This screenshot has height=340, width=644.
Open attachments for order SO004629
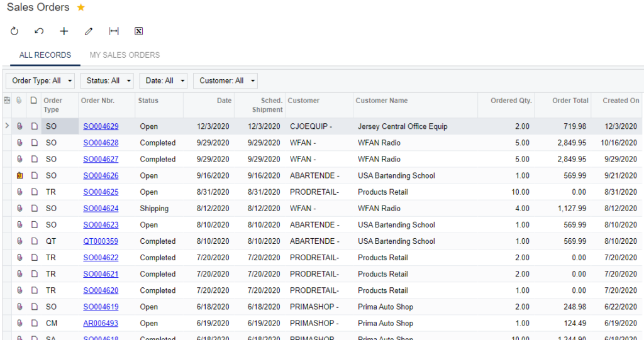[x=19, y=126]
